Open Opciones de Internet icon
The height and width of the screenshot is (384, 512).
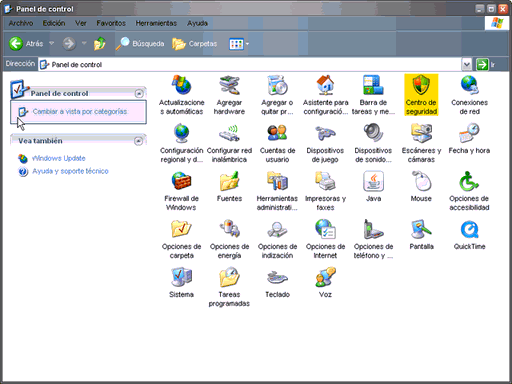[x=325, y=239]
